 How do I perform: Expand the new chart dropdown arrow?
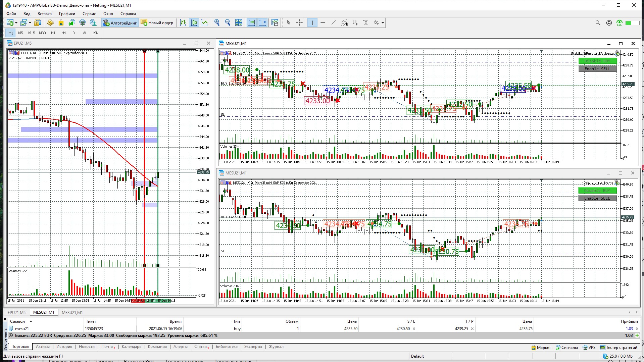[16, 23]
